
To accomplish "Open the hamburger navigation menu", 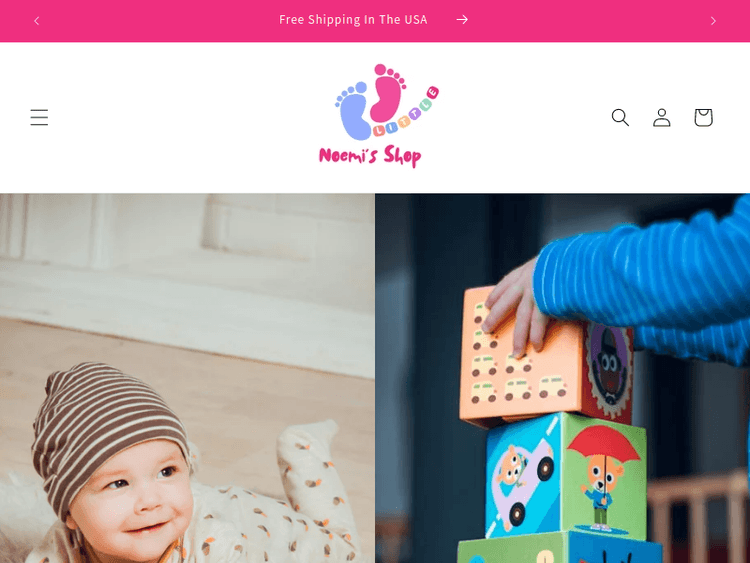I will 39,117.
